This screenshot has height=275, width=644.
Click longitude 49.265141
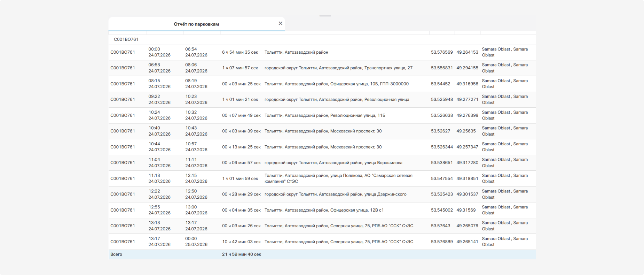coord(467,242)
